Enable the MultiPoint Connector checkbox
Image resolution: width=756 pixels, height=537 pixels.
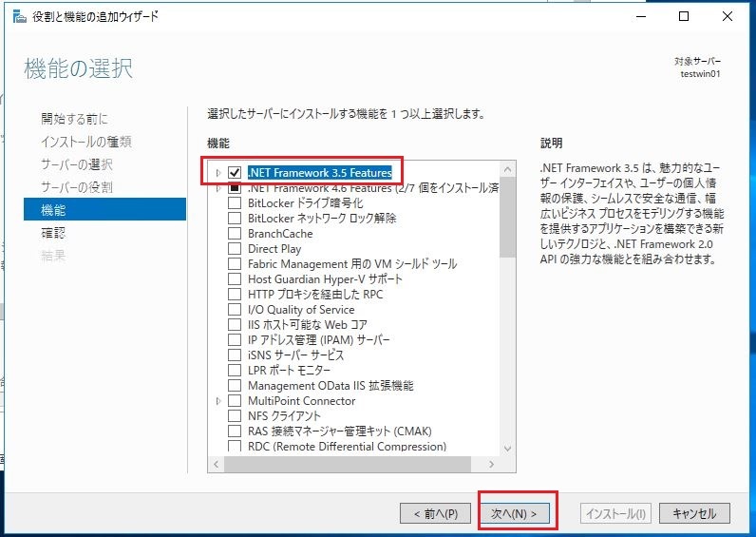click(x=235, y=400)
